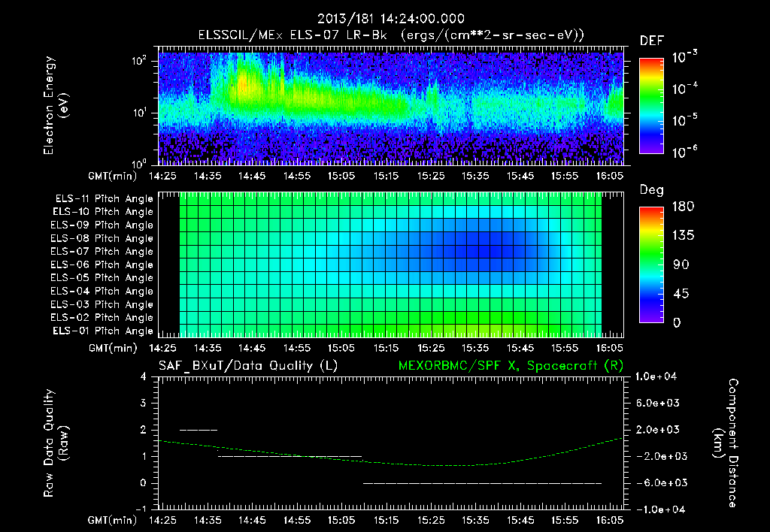This screenshot has width=770, height=532.
Task: Click the data quality segment at level 2
Action: [199, 431]
